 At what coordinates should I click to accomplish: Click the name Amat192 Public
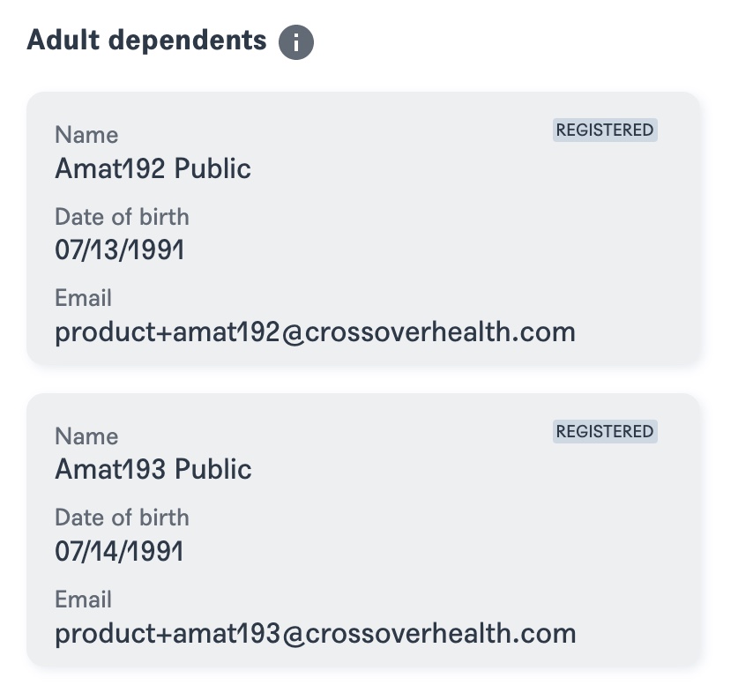153,168
